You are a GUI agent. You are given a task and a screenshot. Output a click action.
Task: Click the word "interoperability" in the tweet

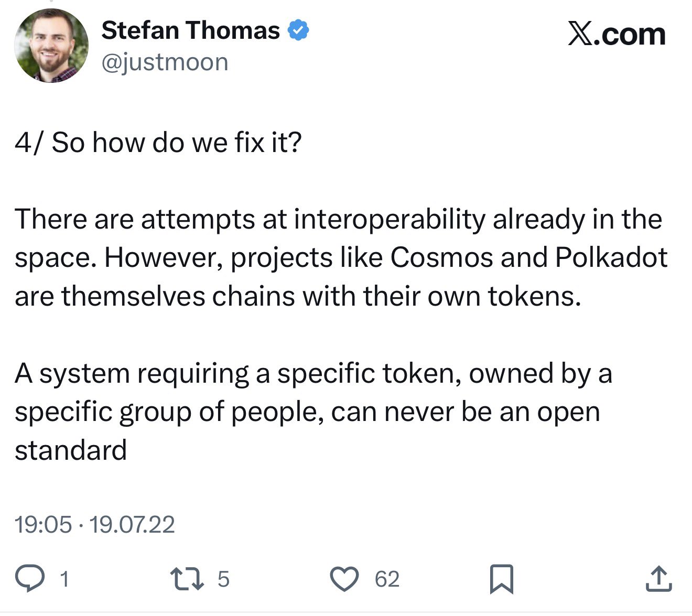pos(390,219)
